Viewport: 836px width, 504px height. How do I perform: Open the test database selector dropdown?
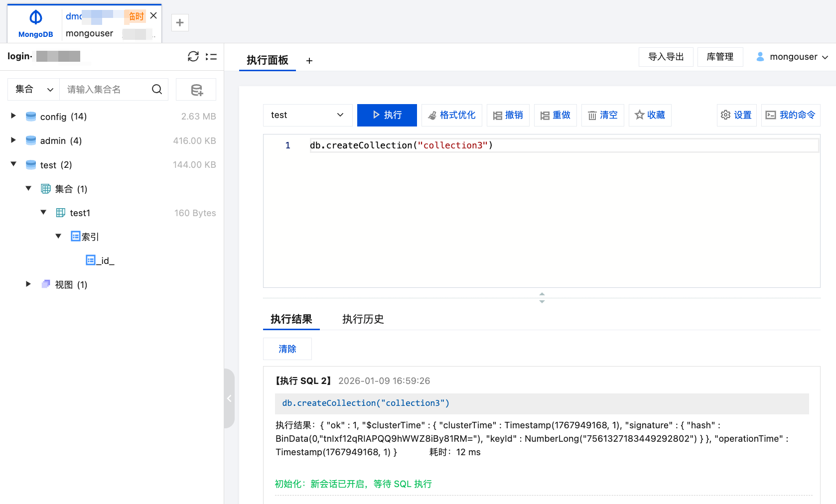coord(307,115)
